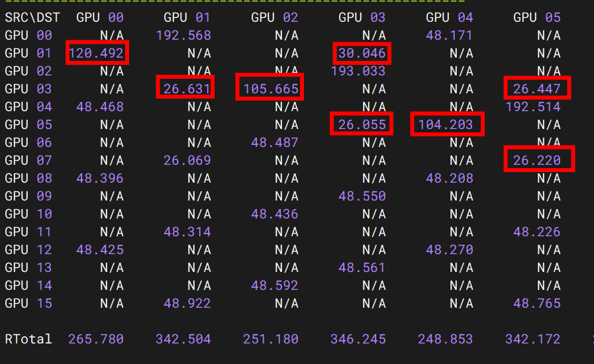Click the value 105.665
Image resolution: width=594 pixels, height=364 pixels.
[271, 89]
